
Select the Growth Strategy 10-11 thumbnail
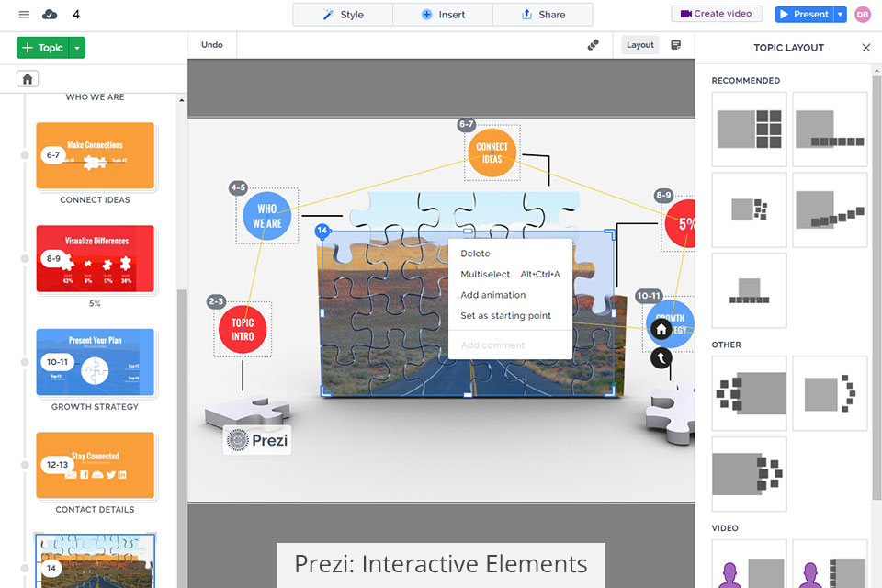[x=95, y=362]
